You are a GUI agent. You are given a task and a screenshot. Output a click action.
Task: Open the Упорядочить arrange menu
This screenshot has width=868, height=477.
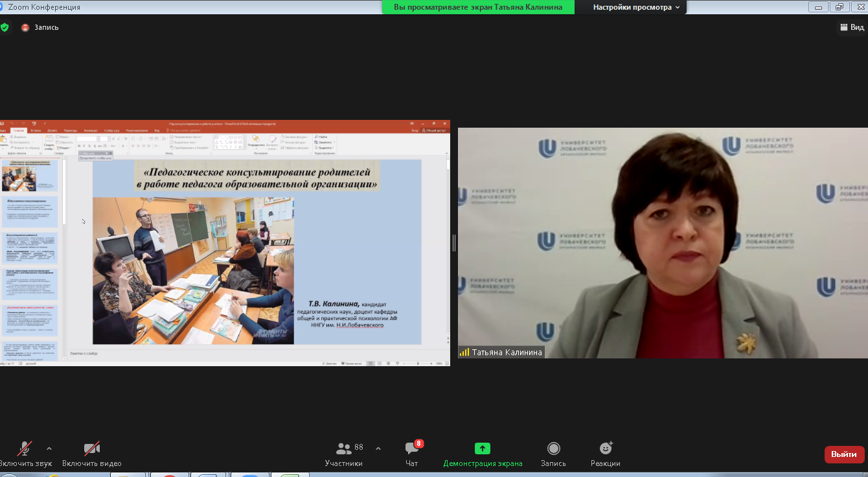256,143
